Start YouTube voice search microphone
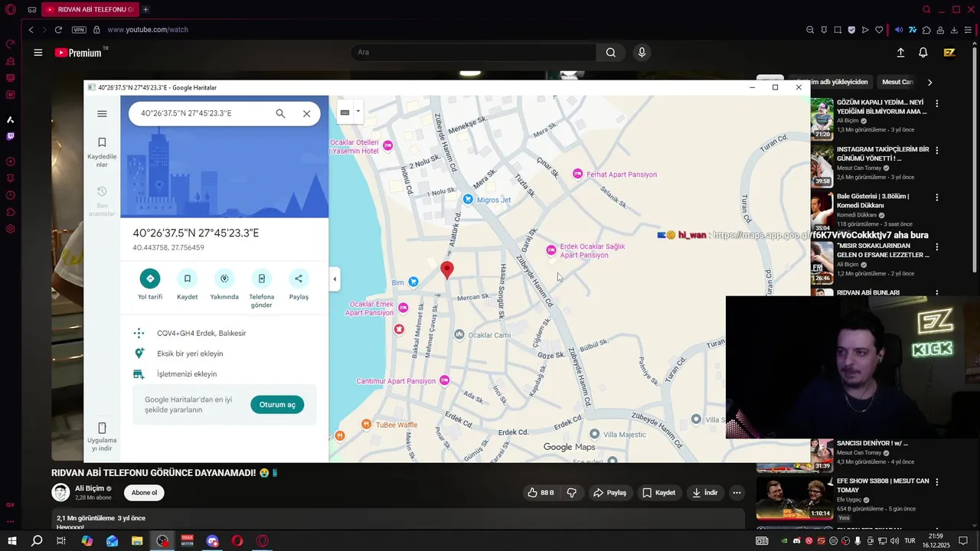This screenshot has height=551, width=980. 642,52
